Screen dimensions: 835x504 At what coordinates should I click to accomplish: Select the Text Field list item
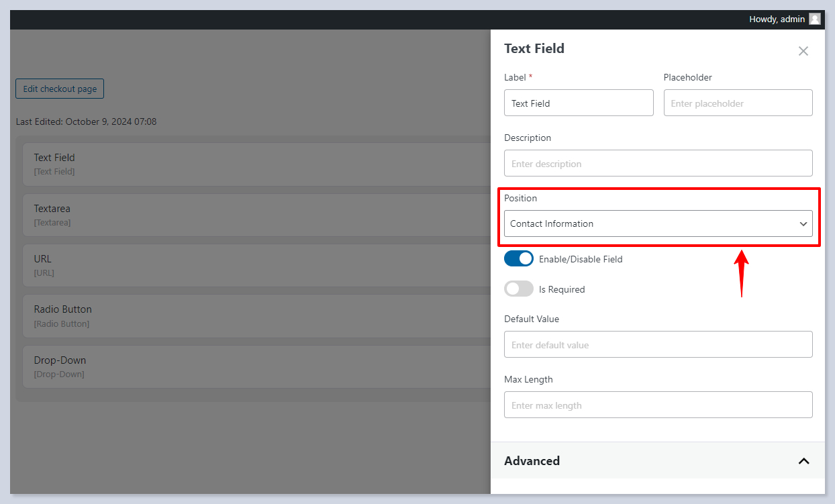coord(255,164)
